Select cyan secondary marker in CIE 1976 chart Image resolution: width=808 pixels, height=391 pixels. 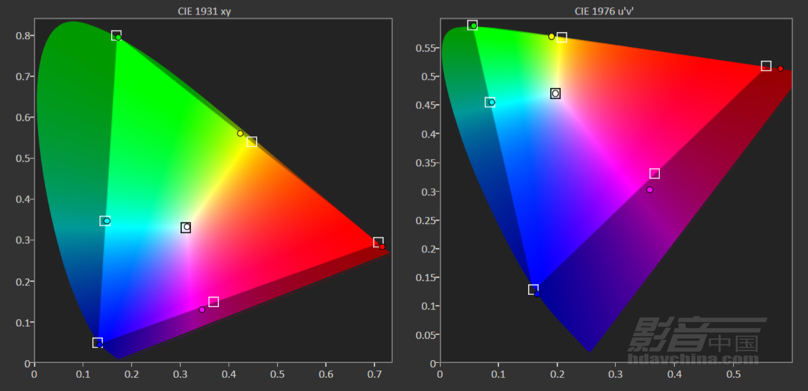(x=491, y=102)
